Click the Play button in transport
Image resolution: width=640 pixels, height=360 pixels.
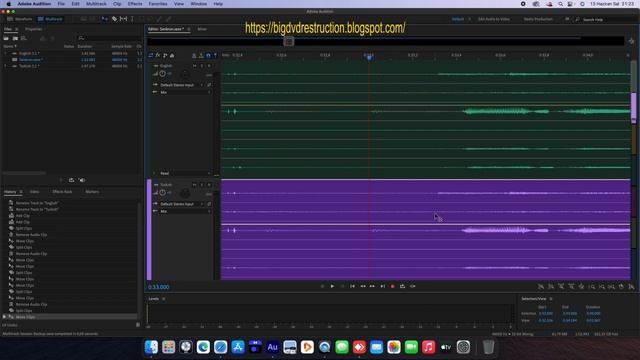[x=332, y=287]
